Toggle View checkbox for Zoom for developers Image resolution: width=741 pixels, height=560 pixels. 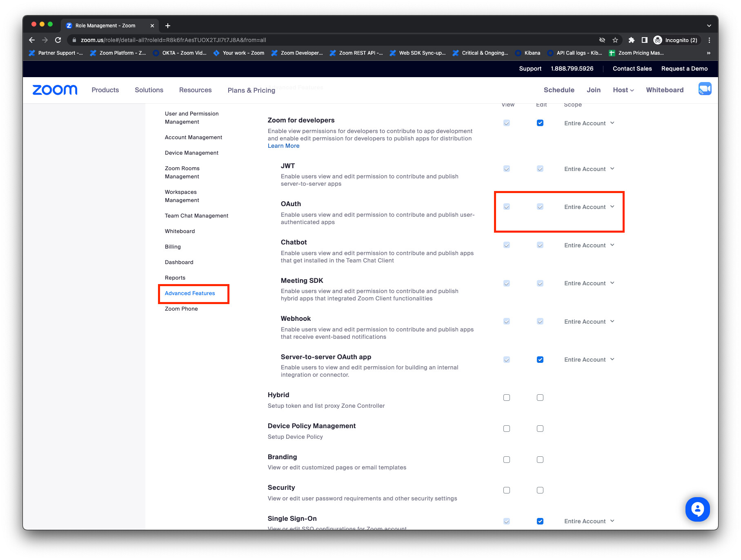pyautogui.click(x=507, y=123)
